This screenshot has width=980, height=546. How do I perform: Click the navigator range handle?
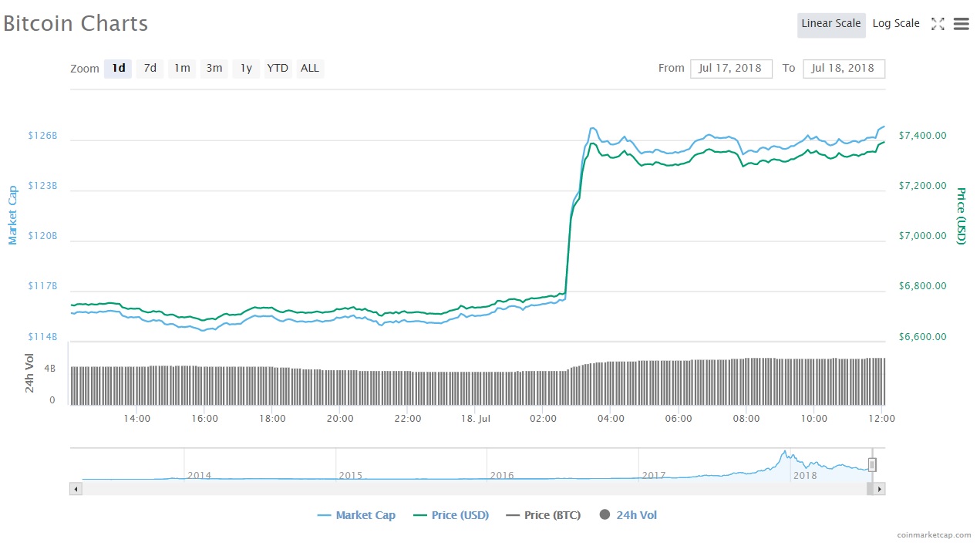pos(872,464)
